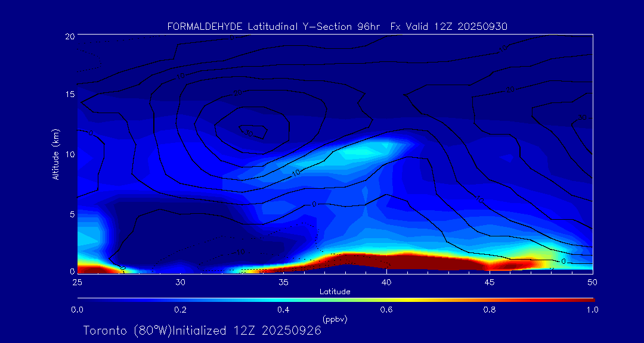The width and height of the screenshot is (644, 343).
Task: Click the 0.0 colorbar tick label
Action: [77, 310]
